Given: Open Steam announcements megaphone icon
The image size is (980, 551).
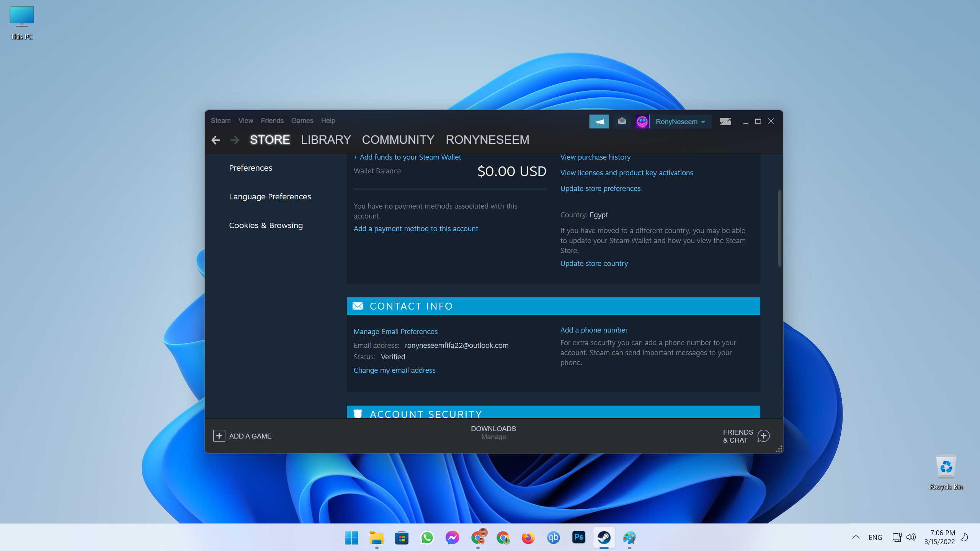Looking at the screenshot, I should pos(599,122).
